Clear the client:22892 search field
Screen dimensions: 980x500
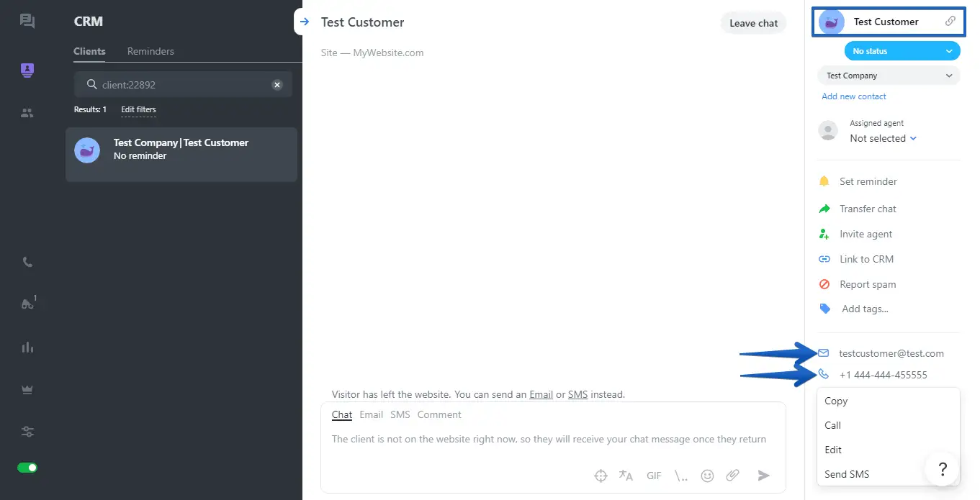coord(277,84)
